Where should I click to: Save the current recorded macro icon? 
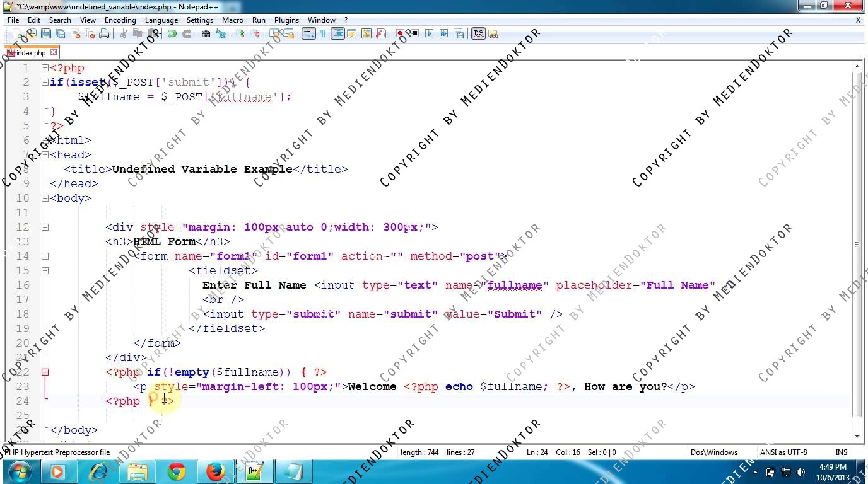click(x=459, y=33)
